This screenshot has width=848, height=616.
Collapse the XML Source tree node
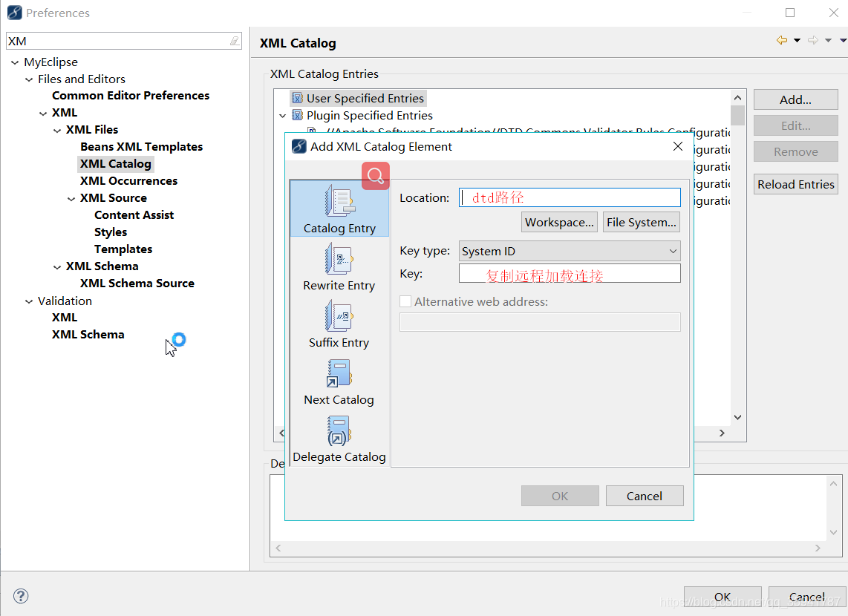[71, 199]
